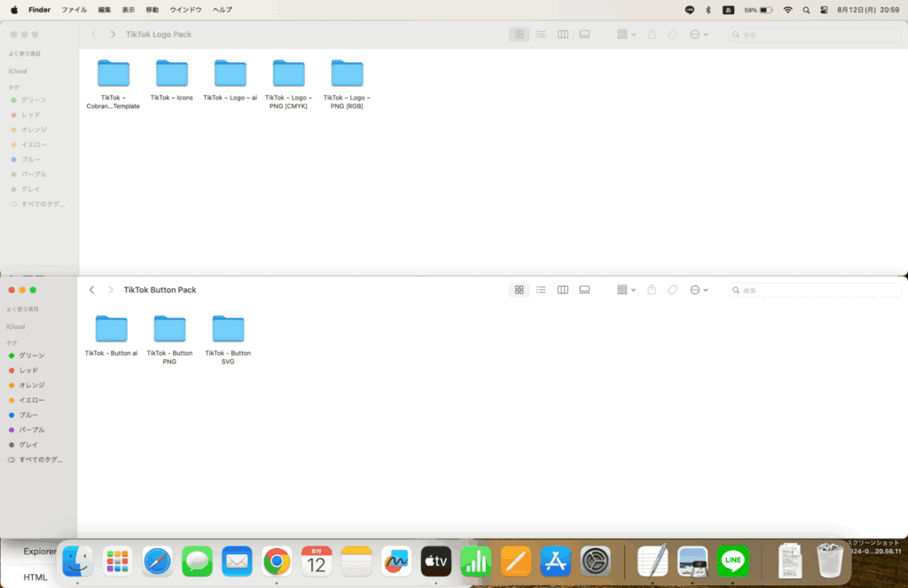This screenshot has width=908, height=588.
Task: Click share icon in Logo Pack toolbar
Action: coord(652,35)
